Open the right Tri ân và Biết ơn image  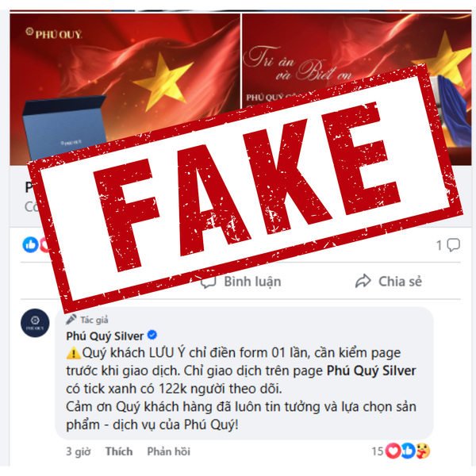click(356, 89)
